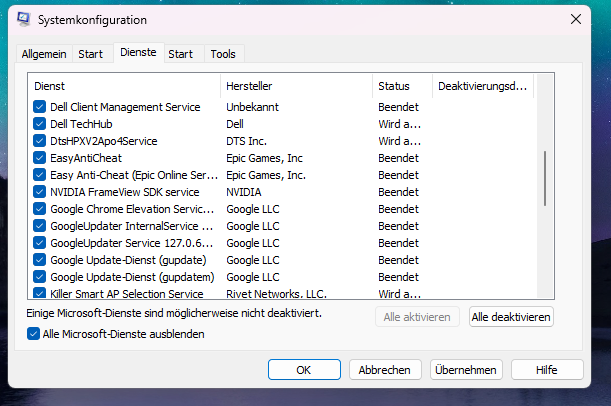Select the 'DtsHPXV2Apo4Service' service name
Viewport: 611px width, 406px height.
[x=104, y=141]
